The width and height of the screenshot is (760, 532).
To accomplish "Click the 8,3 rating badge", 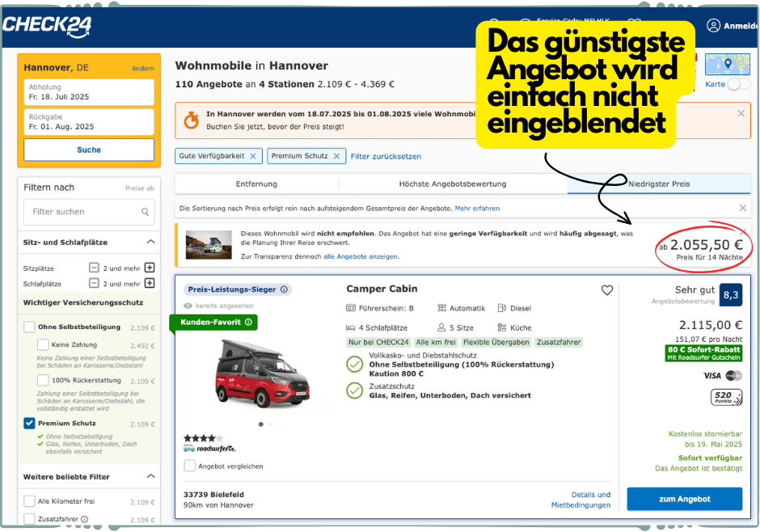I will coord(731,295).
